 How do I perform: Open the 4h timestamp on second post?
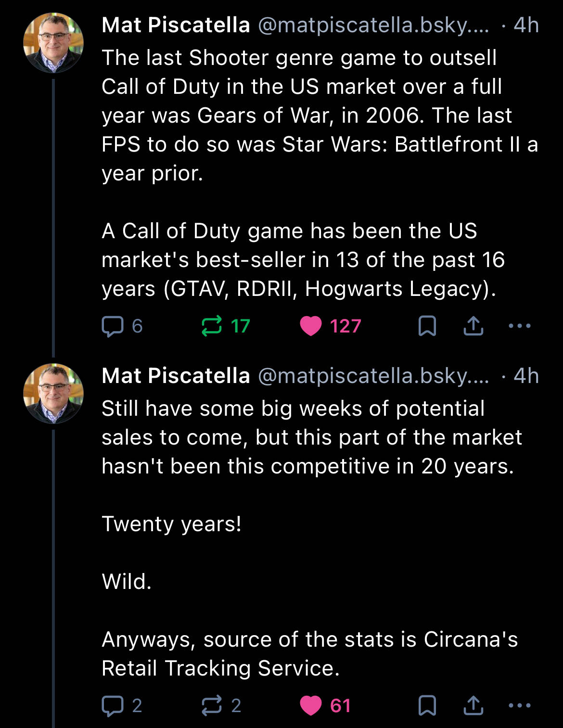pyautogui.click(x=526, y=376)
